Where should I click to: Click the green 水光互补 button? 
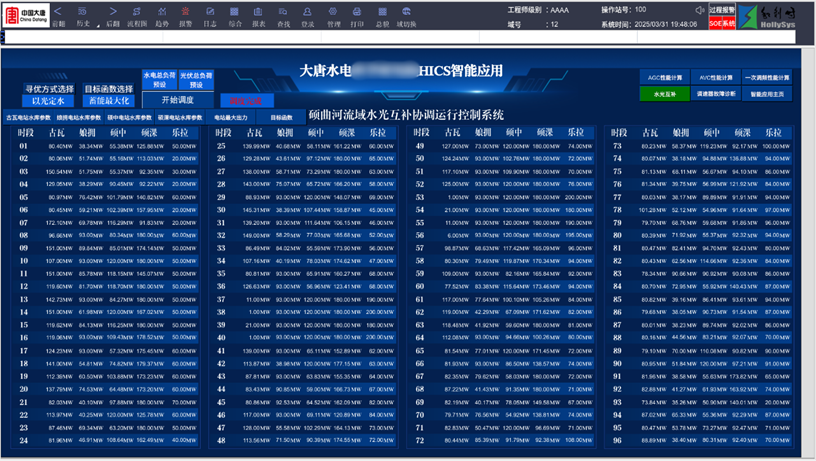point(664,93)
